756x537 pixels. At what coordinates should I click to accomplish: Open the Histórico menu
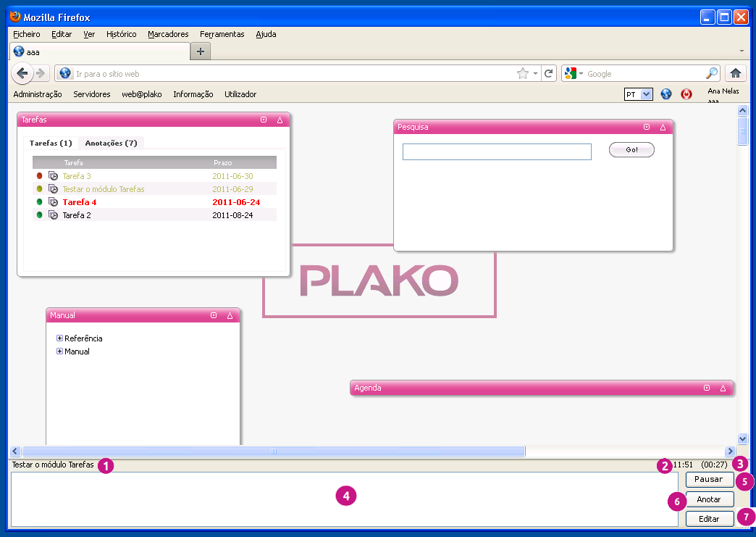(122, 34)
